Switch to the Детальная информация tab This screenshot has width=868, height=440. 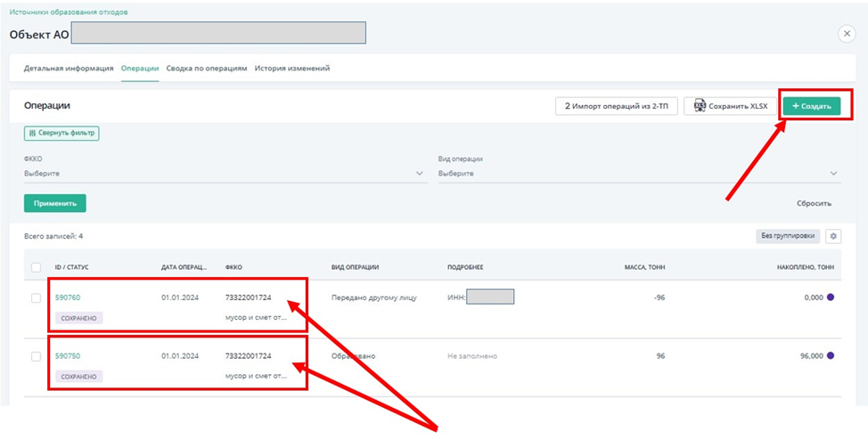click(69, 69)
